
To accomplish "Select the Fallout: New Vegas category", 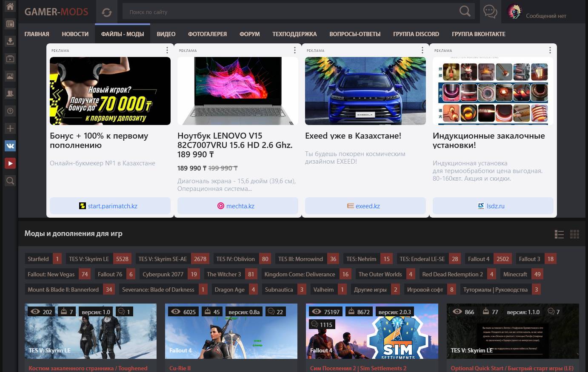I will (x=57, y=274).
